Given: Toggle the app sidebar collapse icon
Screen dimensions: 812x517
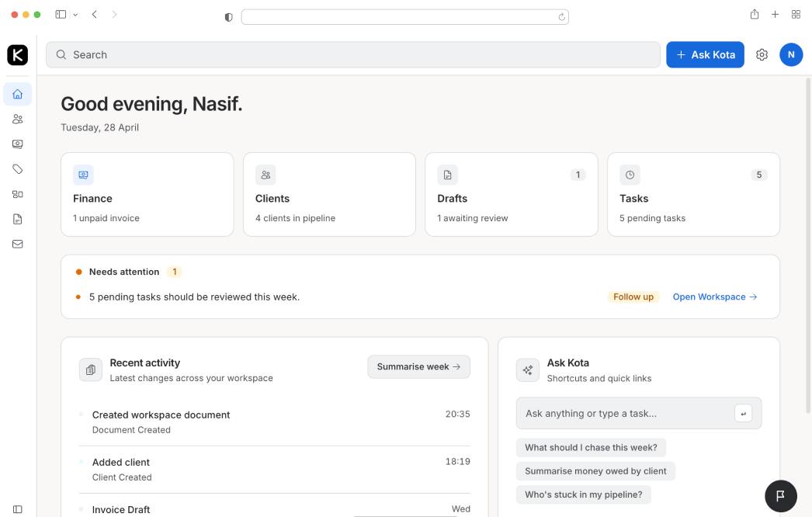Looking at the screenshot, I should [18, 509].
